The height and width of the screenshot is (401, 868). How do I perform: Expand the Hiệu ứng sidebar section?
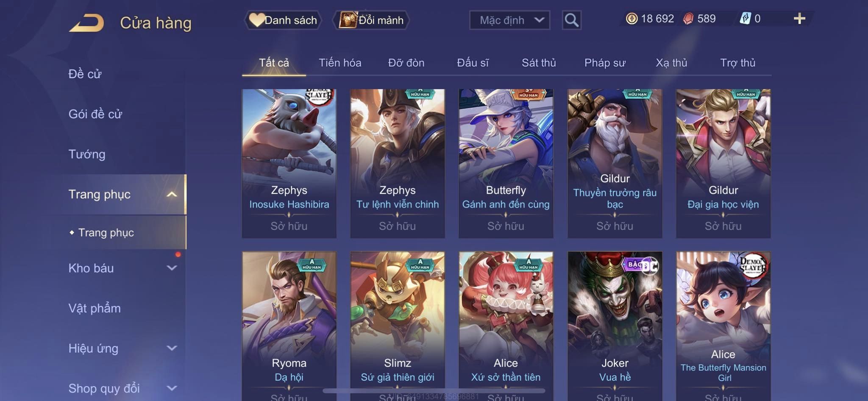(172, 348)
